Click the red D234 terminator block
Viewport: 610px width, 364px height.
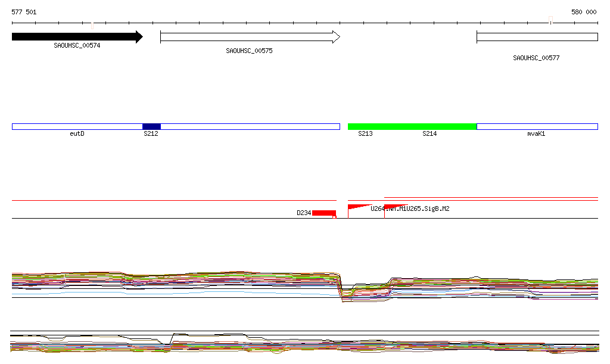(323, 213)
